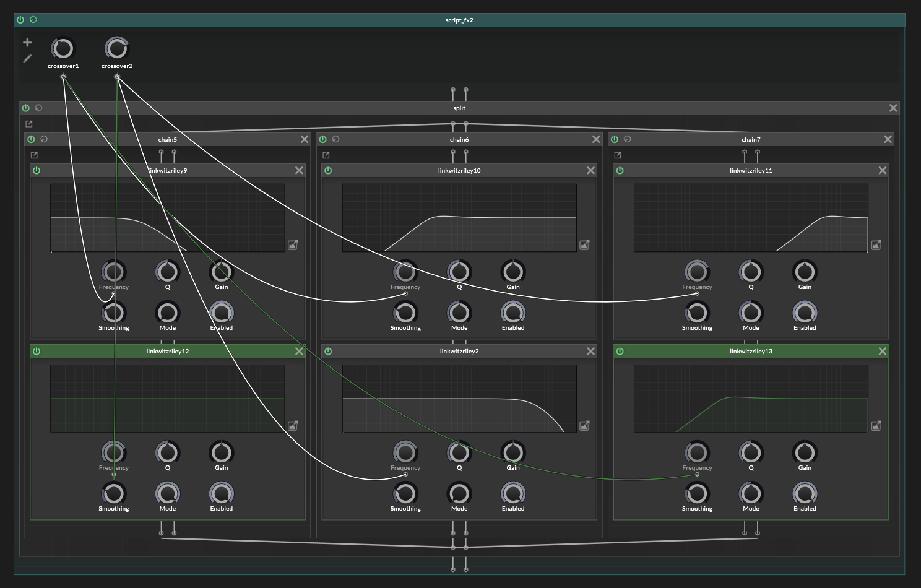921x588 pixels.
Task: Open linkwitzriley2 filter graph popup icon
Action: click(584, 426)
